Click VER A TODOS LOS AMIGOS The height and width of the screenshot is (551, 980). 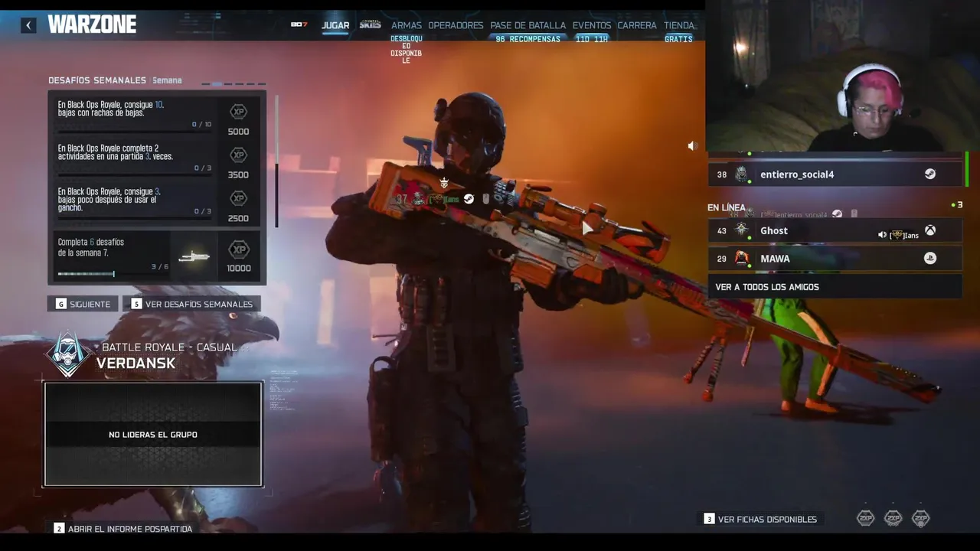click(x=835, y=287)
